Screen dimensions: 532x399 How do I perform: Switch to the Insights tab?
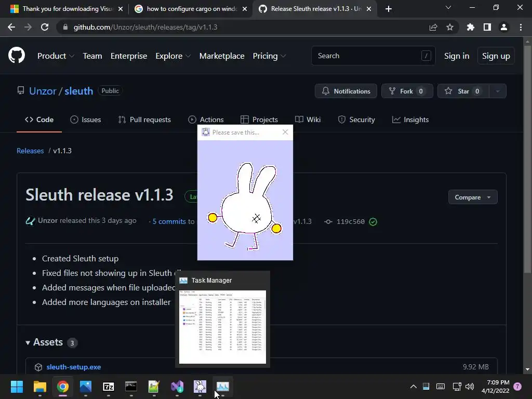pos(410,119)
